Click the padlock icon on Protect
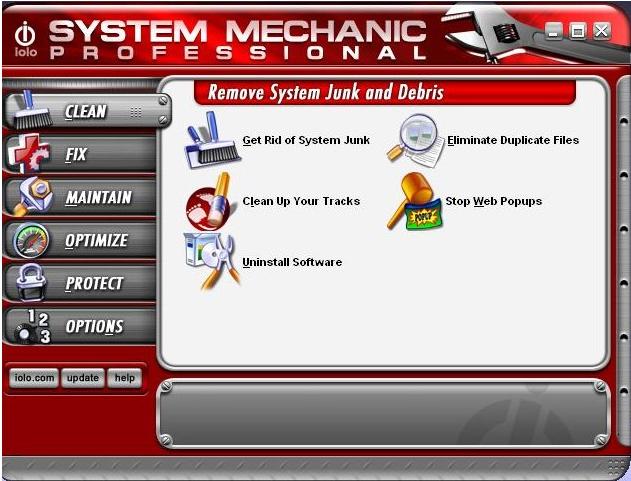631x481 pixels. [31, 283]
